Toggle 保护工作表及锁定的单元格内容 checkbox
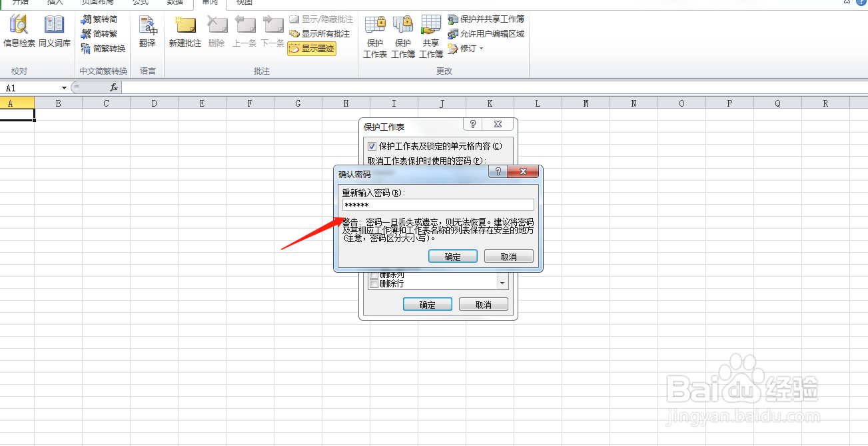The width and height of the screenshot is (868, 446). (x=372, y=146)
